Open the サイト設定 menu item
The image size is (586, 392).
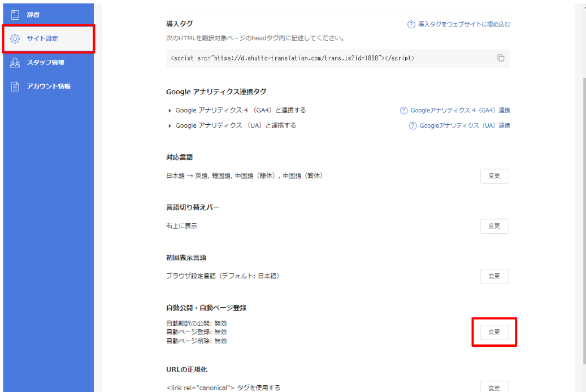pos(49,38)
